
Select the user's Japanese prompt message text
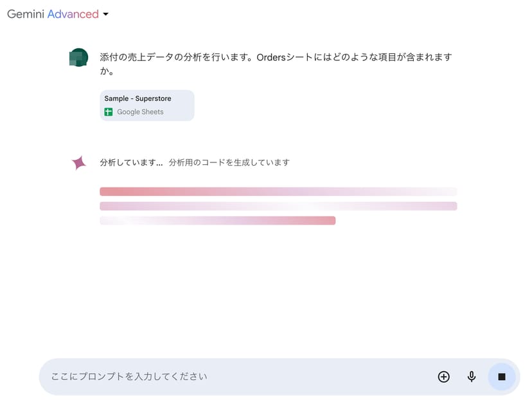(x=276, y=57)
